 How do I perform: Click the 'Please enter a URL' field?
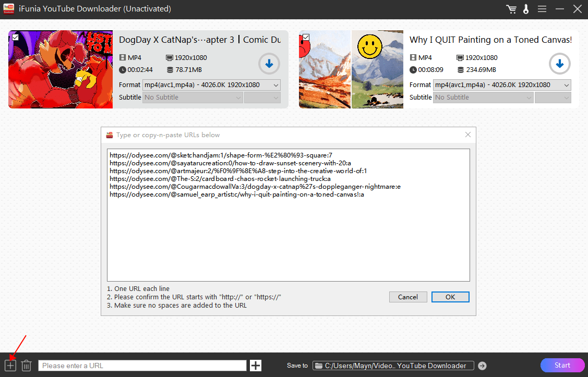[x=142, y=366]
